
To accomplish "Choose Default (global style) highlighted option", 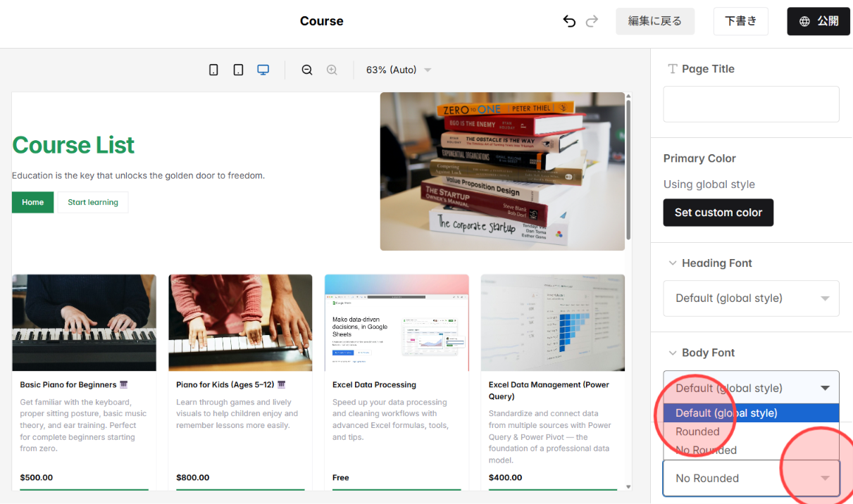I will click(x=751, y=413).
